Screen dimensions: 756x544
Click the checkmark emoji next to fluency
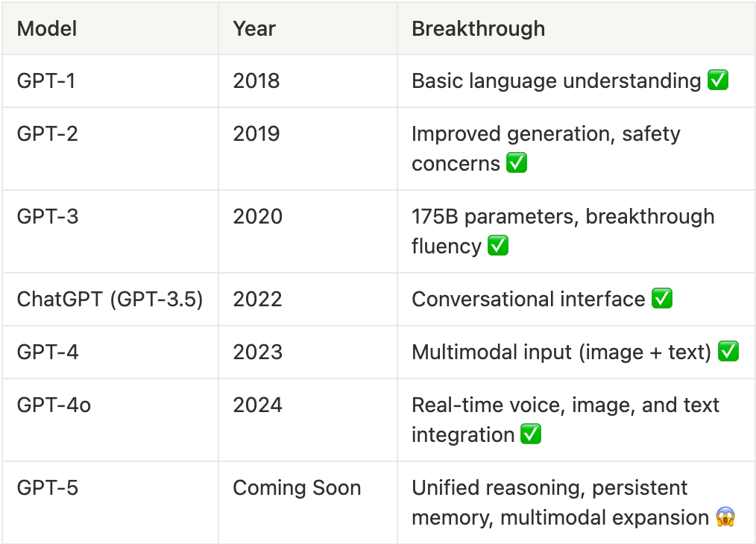tap(498, 246)
